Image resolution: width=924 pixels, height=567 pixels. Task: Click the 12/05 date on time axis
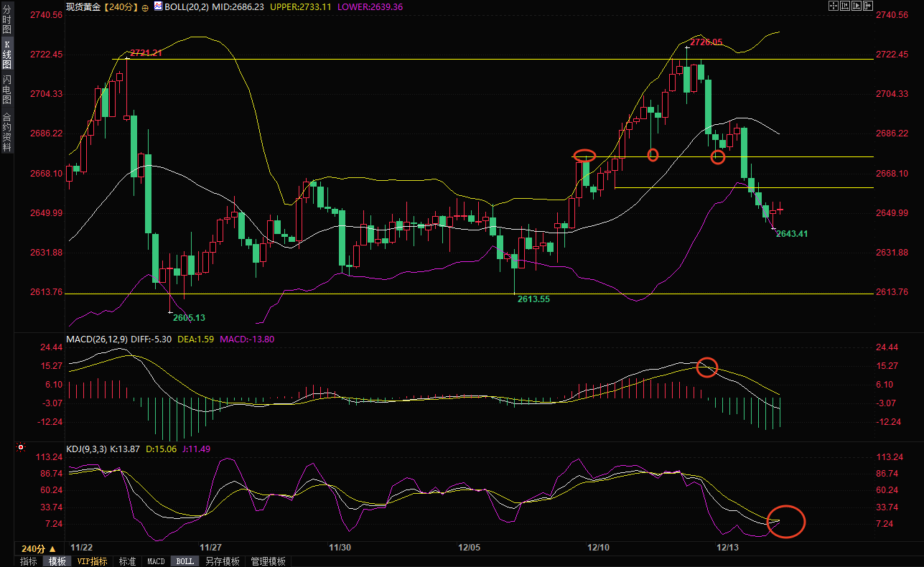coord(469,547)
